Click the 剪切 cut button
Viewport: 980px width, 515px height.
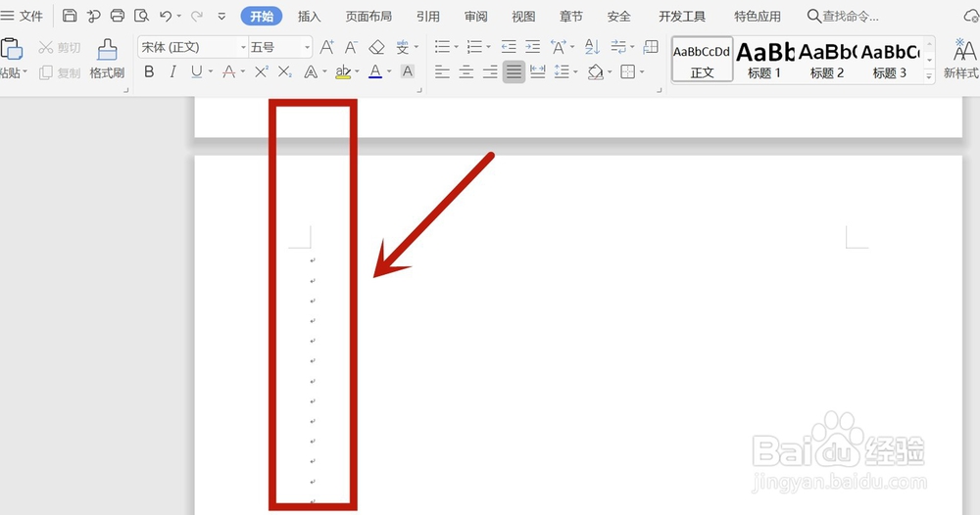(60, 47)
